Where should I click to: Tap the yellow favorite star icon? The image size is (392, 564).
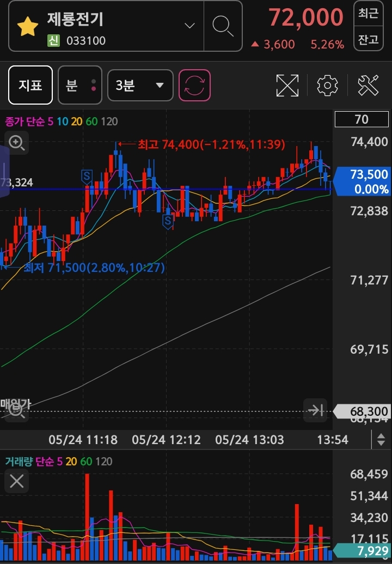click(28, 27)
